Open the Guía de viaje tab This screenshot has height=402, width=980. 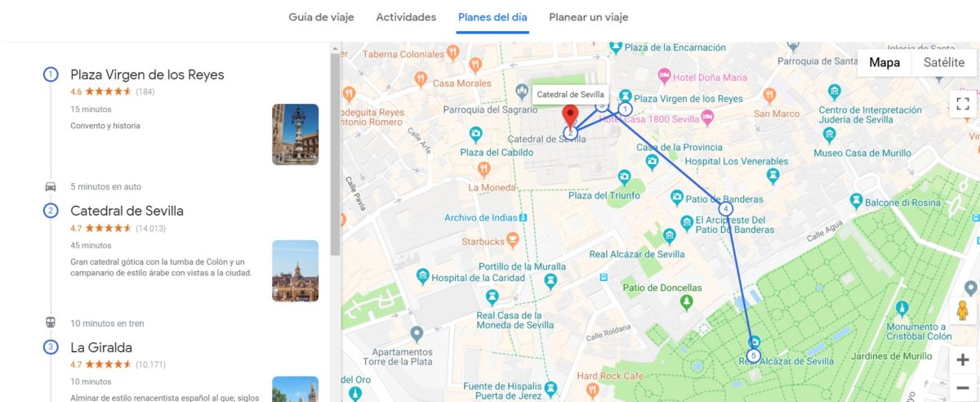tap(321, 17)
